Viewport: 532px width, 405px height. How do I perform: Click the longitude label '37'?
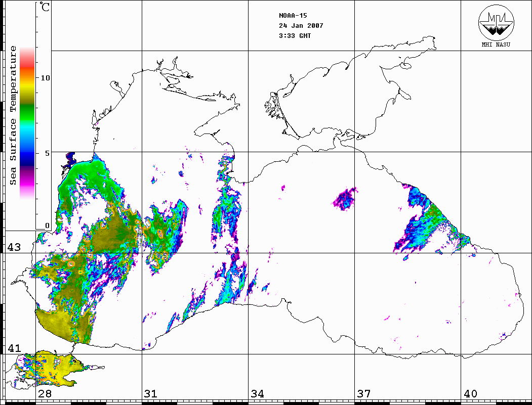364,394
